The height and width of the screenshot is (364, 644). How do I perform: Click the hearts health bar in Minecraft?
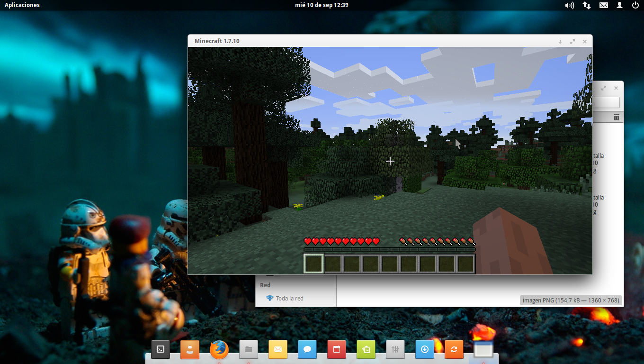click(x=342, y=242)
